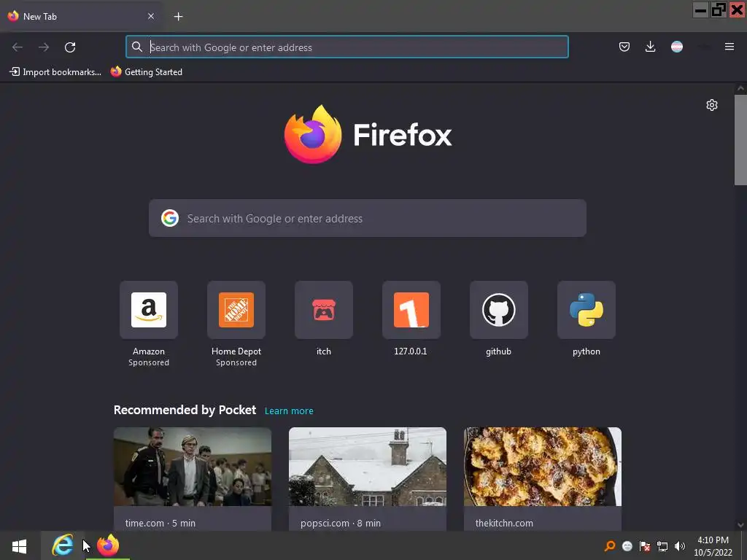Open the volume speaker tray icon
747x560 pixels.
680,546
